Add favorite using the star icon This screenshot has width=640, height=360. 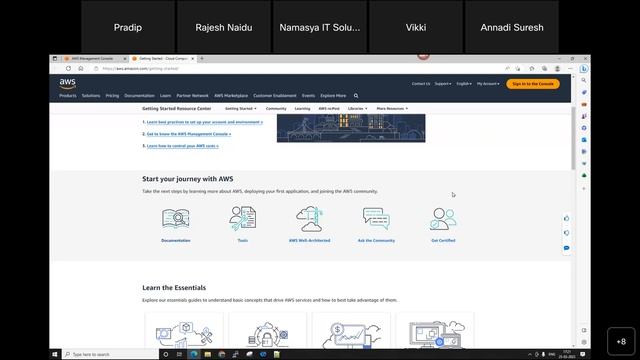(518, 69)
